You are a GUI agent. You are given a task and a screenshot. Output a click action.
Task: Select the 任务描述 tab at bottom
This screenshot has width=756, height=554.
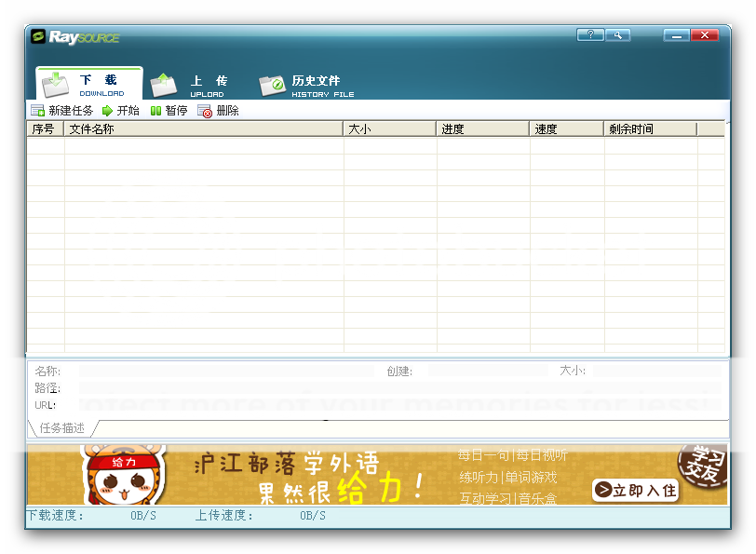click(62, 428)
